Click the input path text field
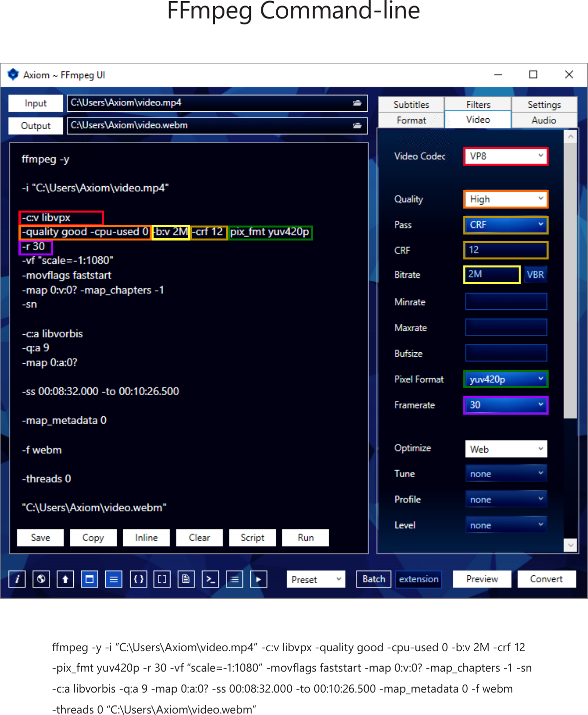The width and height of the screenshot is (588, 715). point(217,103)
